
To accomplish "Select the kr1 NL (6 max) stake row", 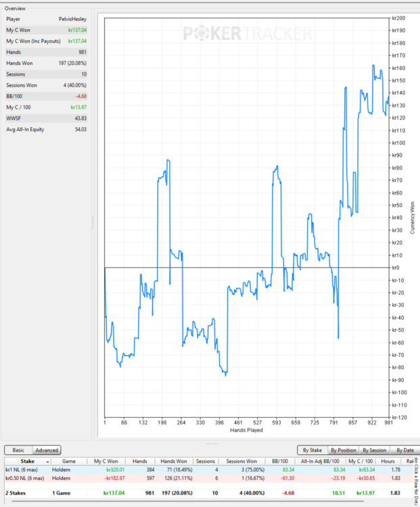I will tap(209, 470).
